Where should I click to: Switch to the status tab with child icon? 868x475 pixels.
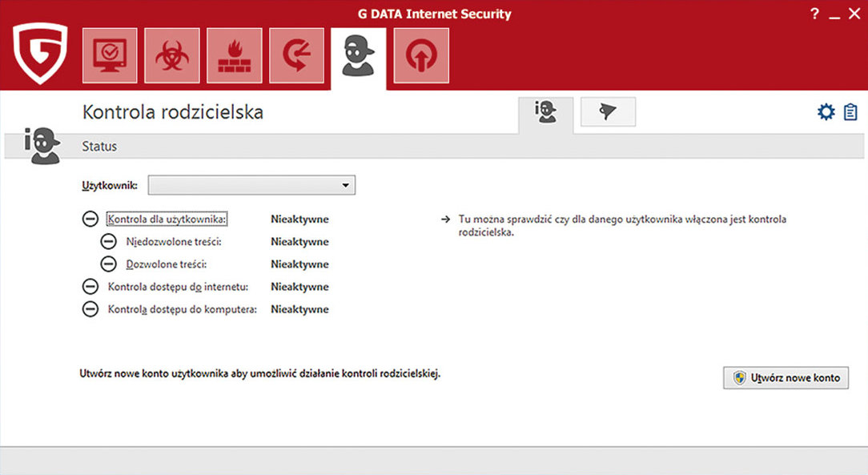(546, 113)
